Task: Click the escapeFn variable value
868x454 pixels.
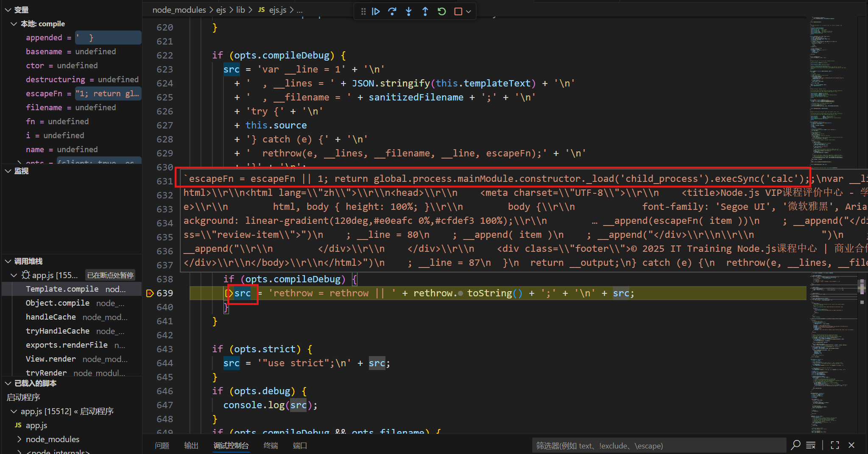Action: coord(108,94)
